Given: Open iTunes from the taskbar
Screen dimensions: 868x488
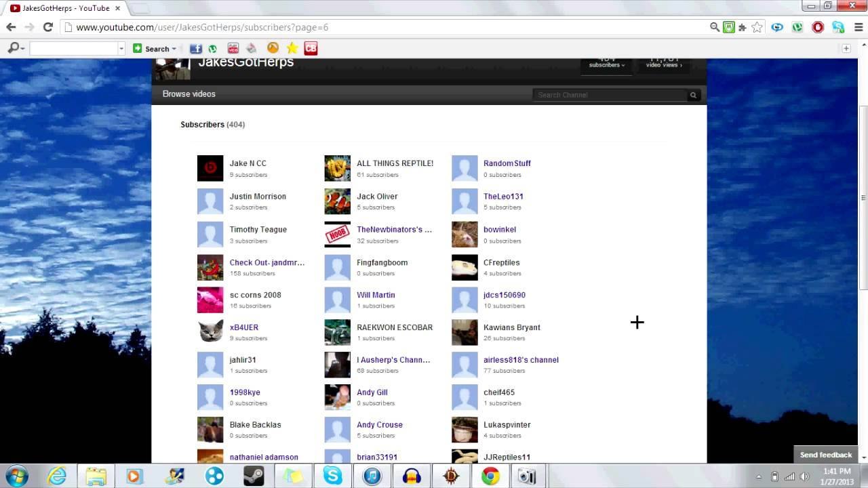Looking at the screenshot, I should click(372, 476).
